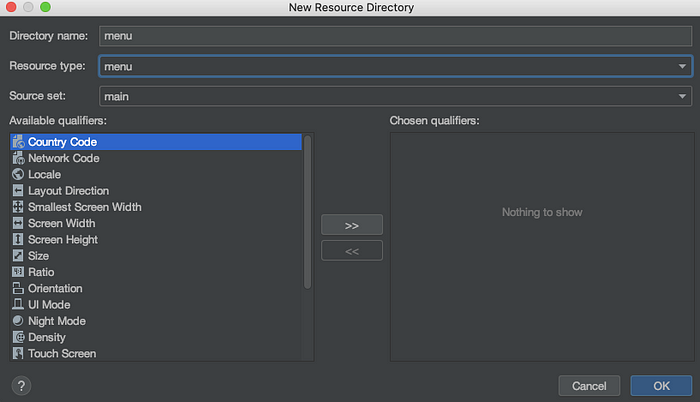Select Screen Width qualifier row

pyautogui.click(x=156, y=223)
